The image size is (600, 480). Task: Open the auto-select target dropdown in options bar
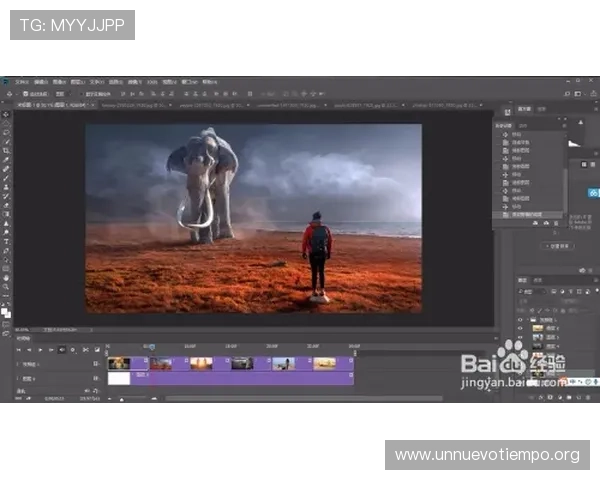62,93
